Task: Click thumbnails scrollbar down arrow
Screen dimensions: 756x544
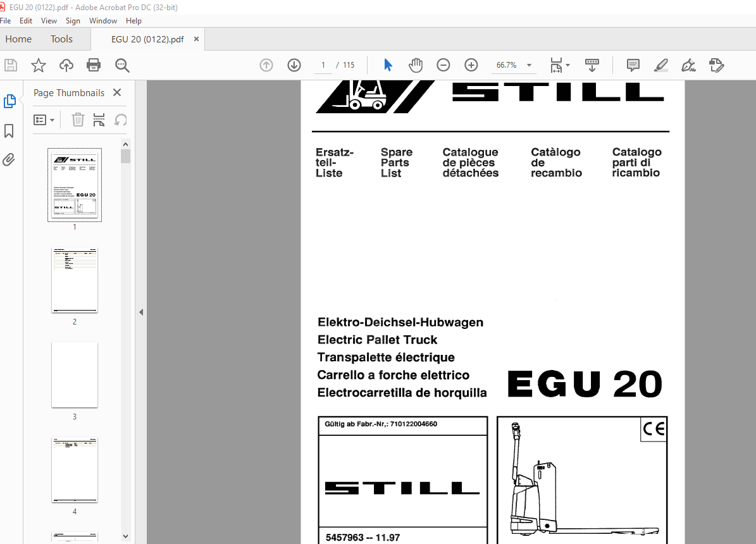Action: pyautogui.click(x=125, y=536)
